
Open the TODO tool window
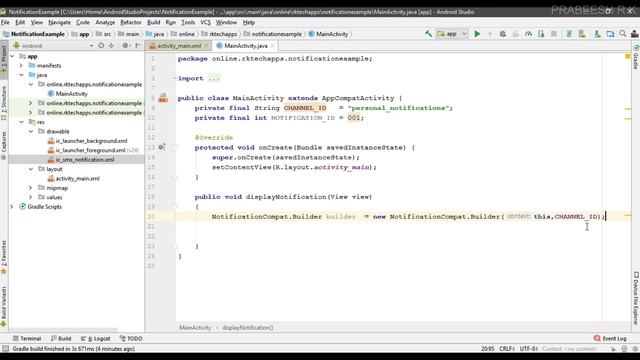click(x=131, y=338)
